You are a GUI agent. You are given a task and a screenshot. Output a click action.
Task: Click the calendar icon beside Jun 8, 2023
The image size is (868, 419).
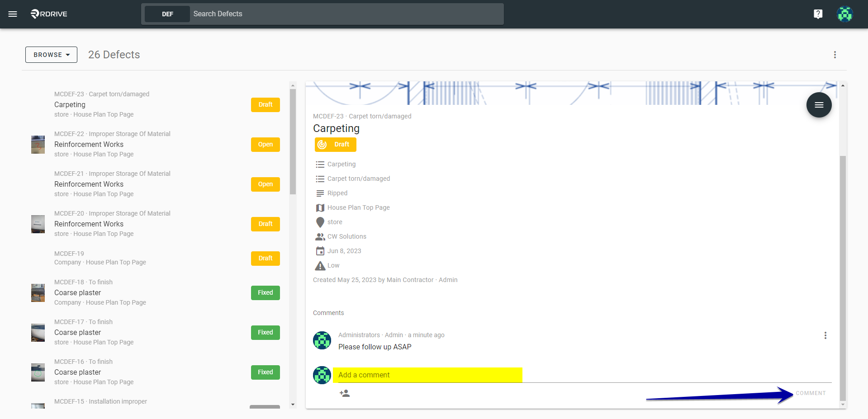point(320,251)
